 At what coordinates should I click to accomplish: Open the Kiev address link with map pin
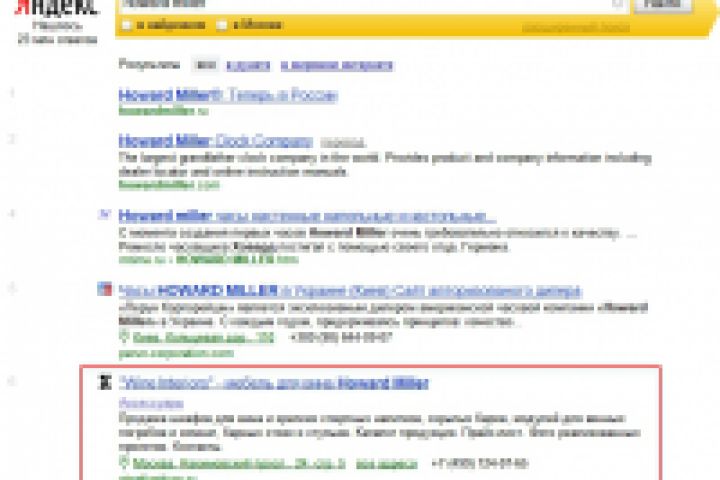203,338
